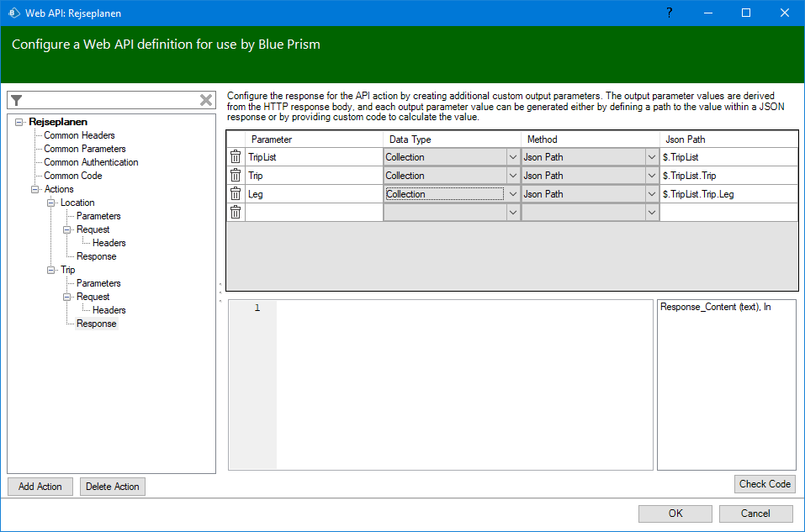Click the filter funnel icon
Image resolution: width=805 pixels, height=532 pixels.
pyautogui.click(x=17, y=100)
